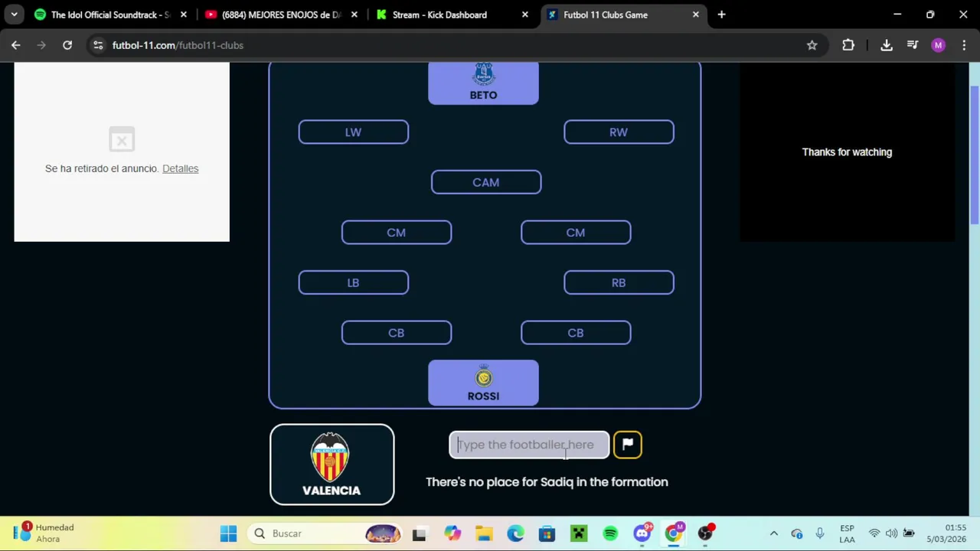
Task: Open the media control icon in toolbar
Action: [913, 45]
